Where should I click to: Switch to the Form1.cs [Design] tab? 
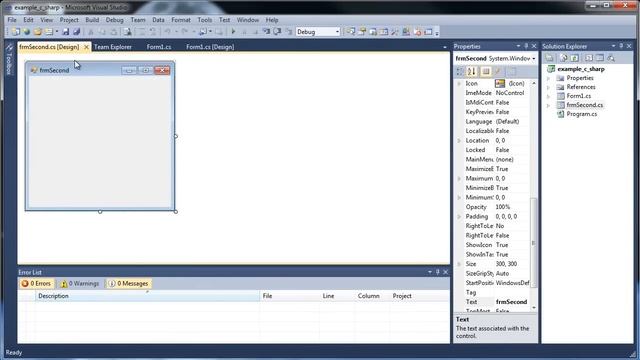click(210, 47)
